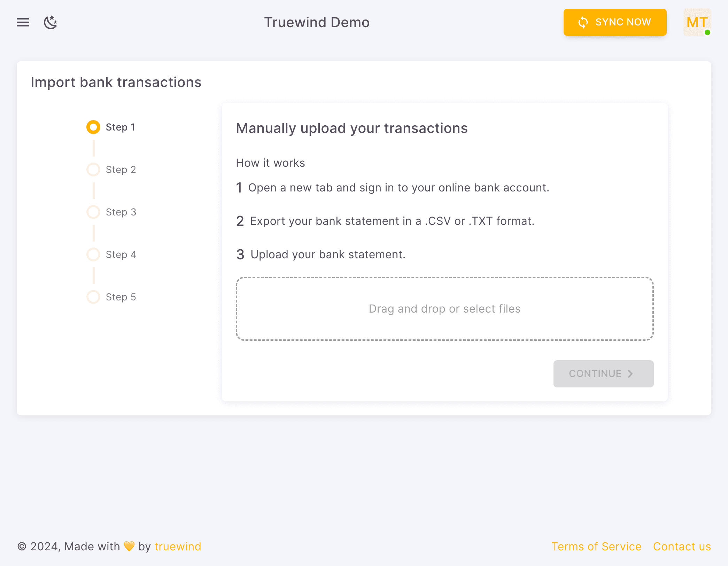Select the Step 5 radio indicator
This screenshot has width=728, height=566.
[x=93, y=297]
